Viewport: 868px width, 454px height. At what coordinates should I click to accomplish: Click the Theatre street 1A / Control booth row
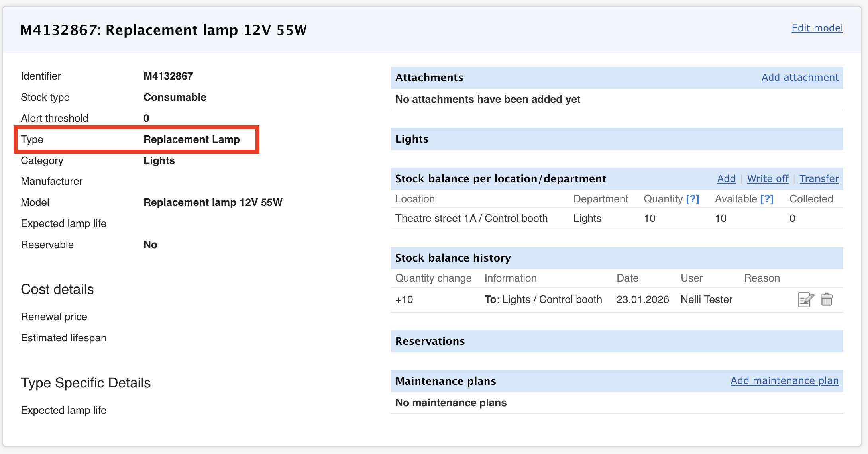471,218
